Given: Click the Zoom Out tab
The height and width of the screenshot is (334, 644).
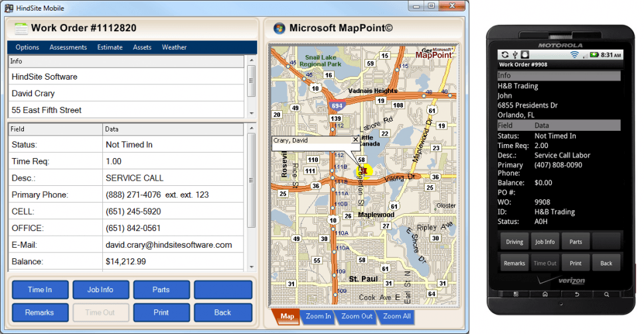Looking at the screenshot, I should click(x=357, y=316).
